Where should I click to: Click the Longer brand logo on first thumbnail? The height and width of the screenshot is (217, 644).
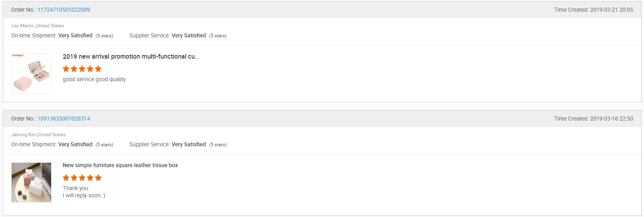18,55
